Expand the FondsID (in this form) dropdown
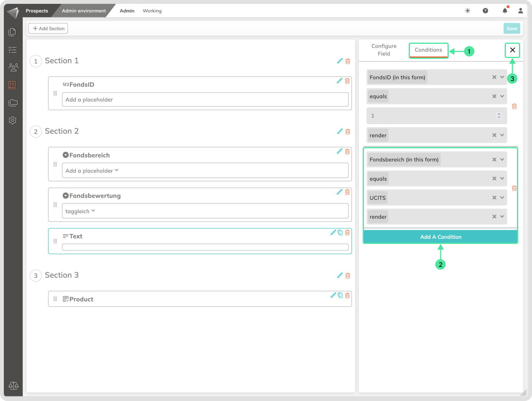 click(502, 77)
